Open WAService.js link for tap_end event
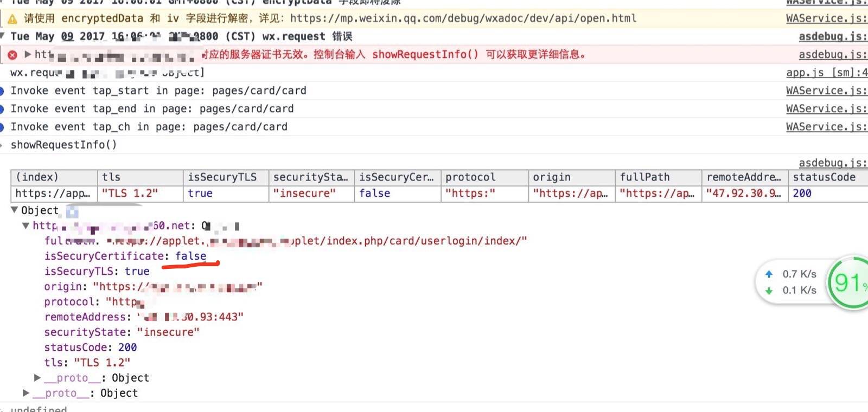This screenshot has height=412, width=868. point(827,108)
